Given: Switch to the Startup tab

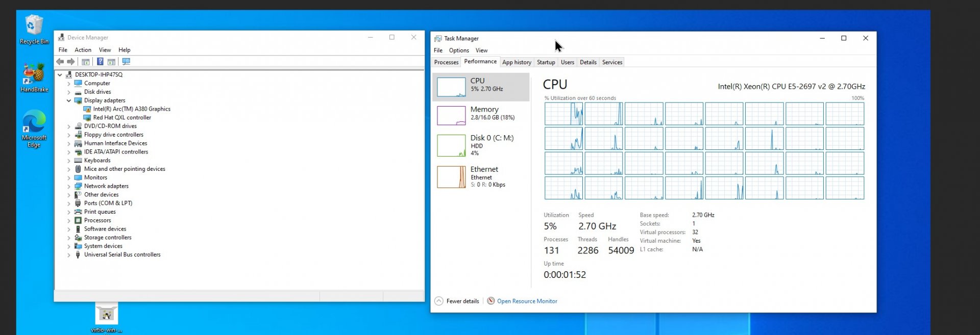Looking at the screenshot, I should [546, 62].
